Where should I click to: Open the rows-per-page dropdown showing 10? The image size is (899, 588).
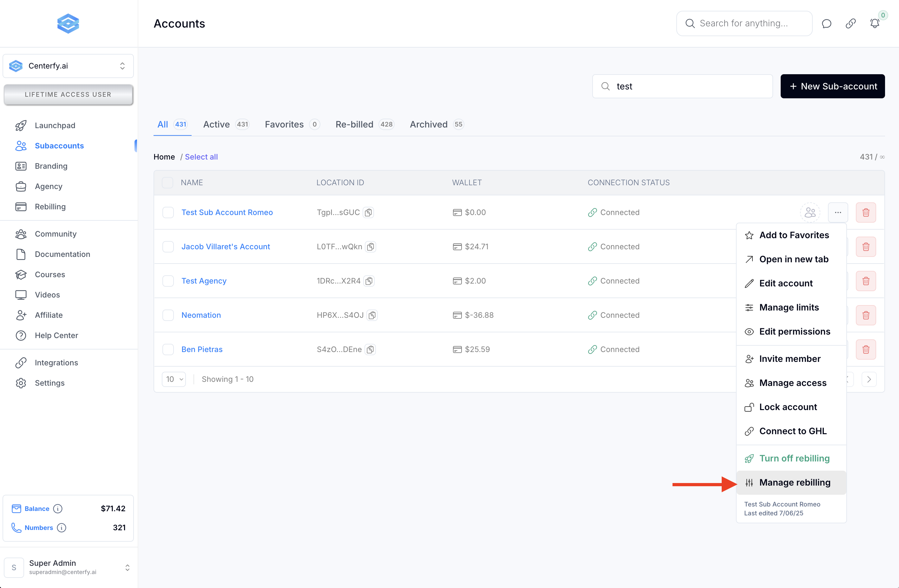(174, 379)
